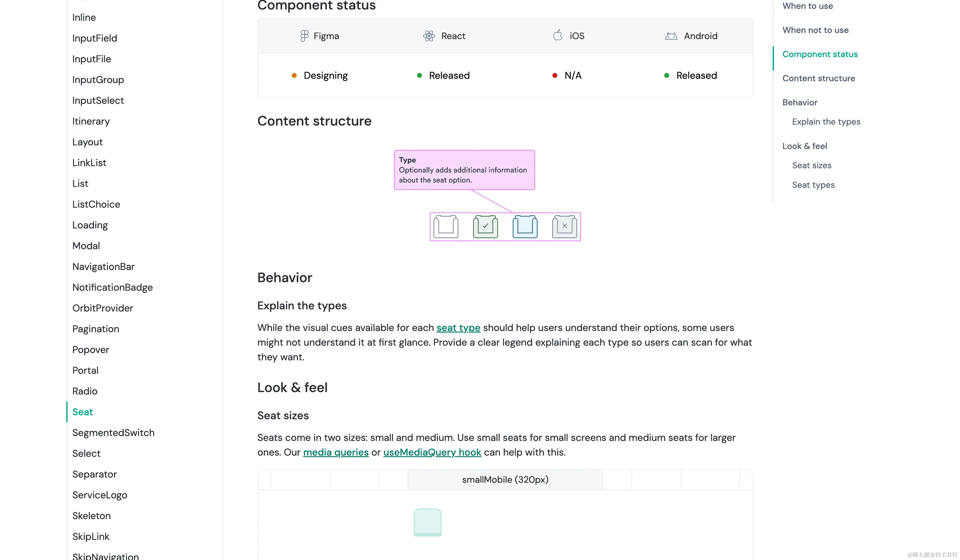
Task: Select the blue legroom seat icon
Action: click(x=525, y=227)
